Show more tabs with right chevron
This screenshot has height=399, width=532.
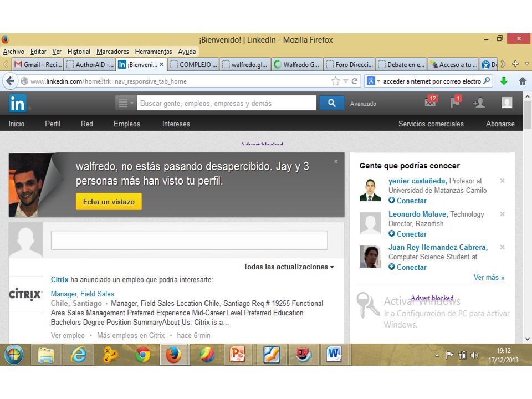click(503, 64)
